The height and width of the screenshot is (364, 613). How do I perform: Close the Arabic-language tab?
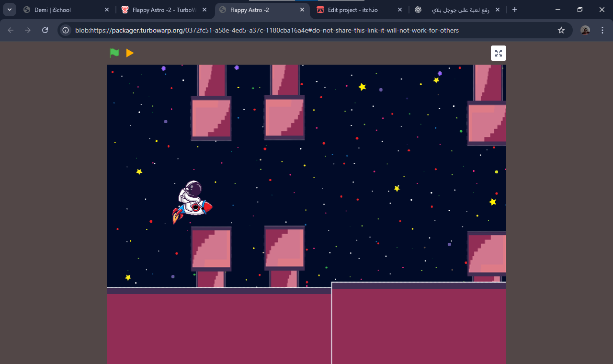click(x=497, y=10)
